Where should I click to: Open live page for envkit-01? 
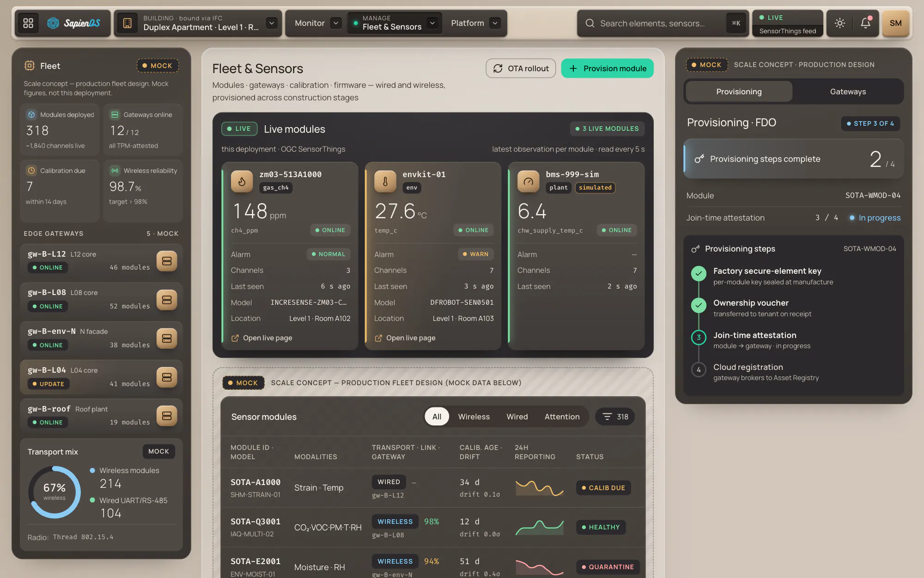405,338
